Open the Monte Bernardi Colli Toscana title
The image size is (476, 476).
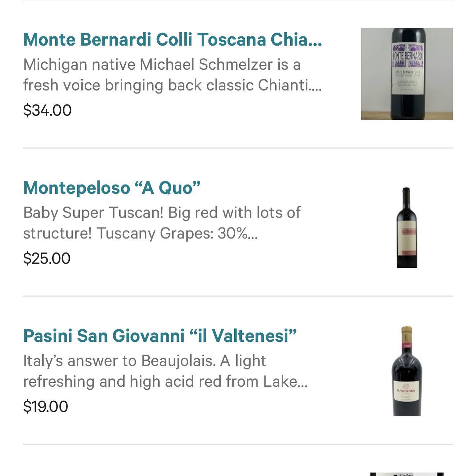tap(172, 40)
